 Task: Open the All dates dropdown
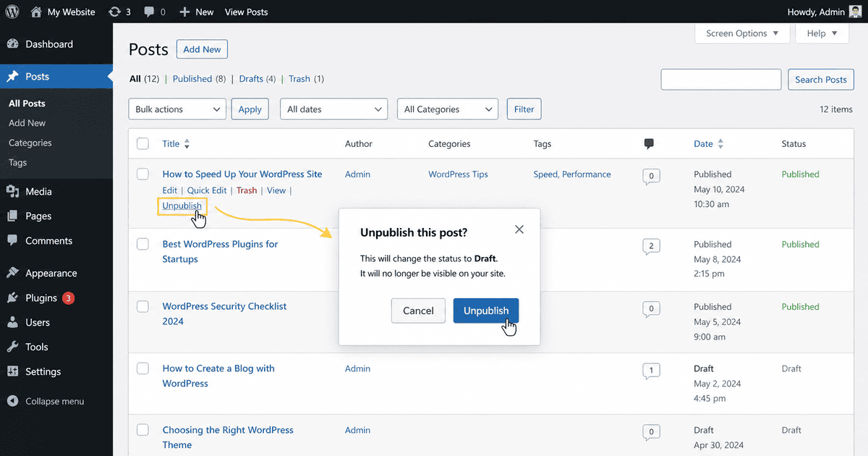point(333,109)
